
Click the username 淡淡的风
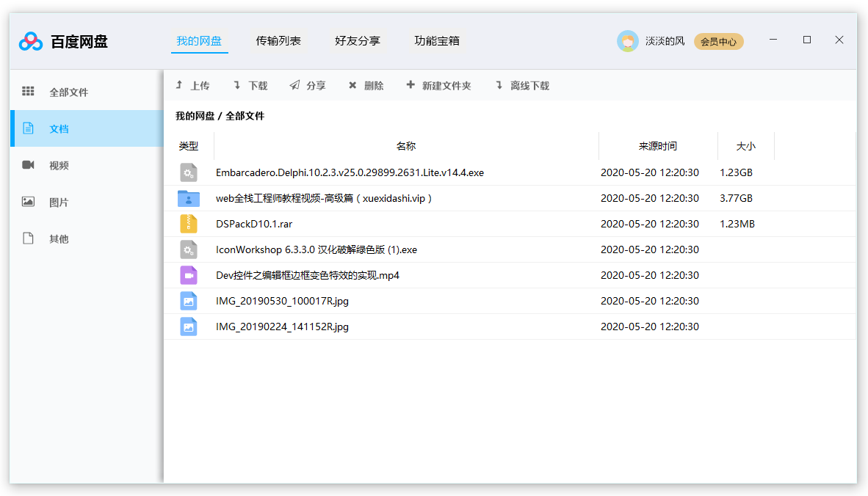point(665,41)
